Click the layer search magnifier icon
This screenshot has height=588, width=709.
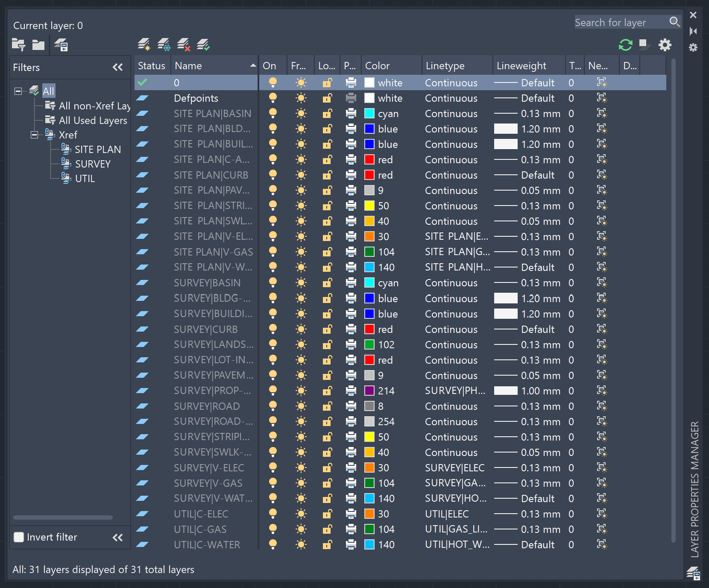(x=675, y=22)
